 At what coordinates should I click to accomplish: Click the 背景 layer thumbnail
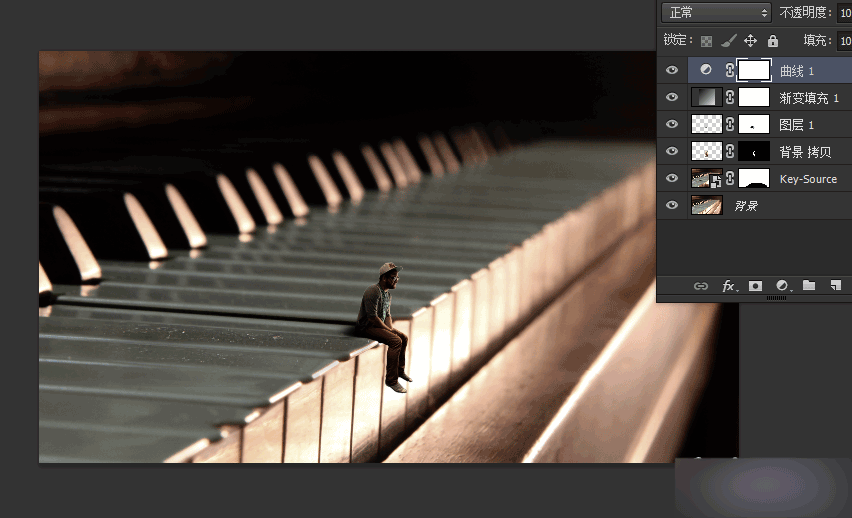coord(706,205)
